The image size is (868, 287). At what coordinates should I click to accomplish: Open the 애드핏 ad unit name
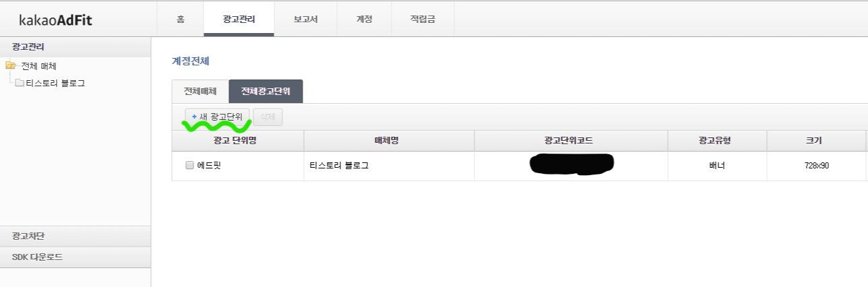coord(209,166)
